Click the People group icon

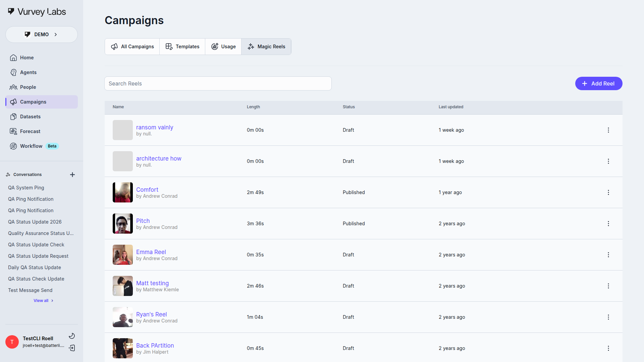(13, 87)
